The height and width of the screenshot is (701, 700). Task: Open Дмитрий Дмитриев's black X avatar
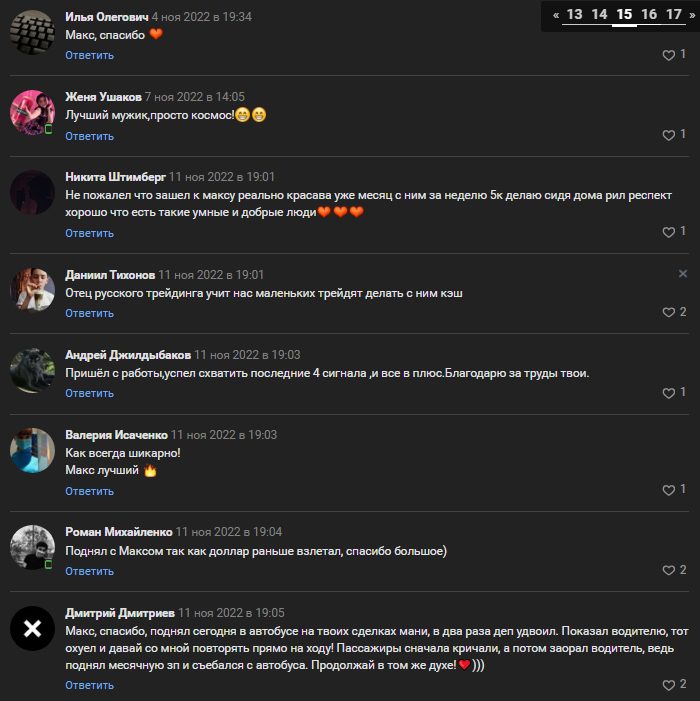[32, 628]
